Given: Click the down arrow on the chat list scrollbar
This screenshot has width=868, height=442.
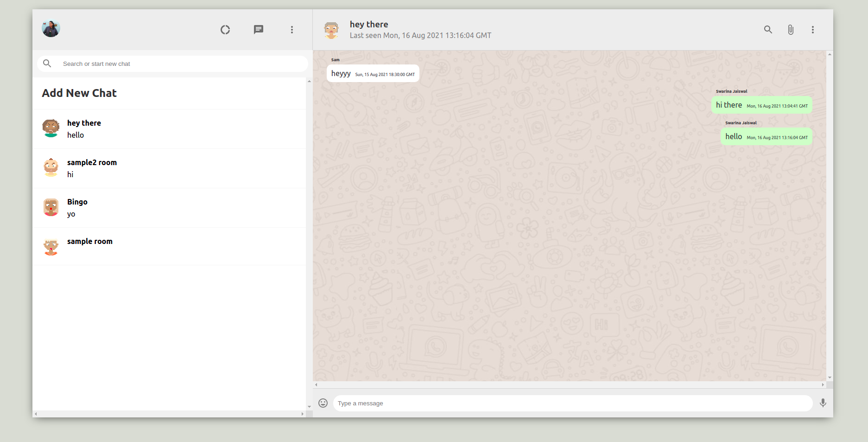Looking at the screenshot, I should tap(309, 406).
